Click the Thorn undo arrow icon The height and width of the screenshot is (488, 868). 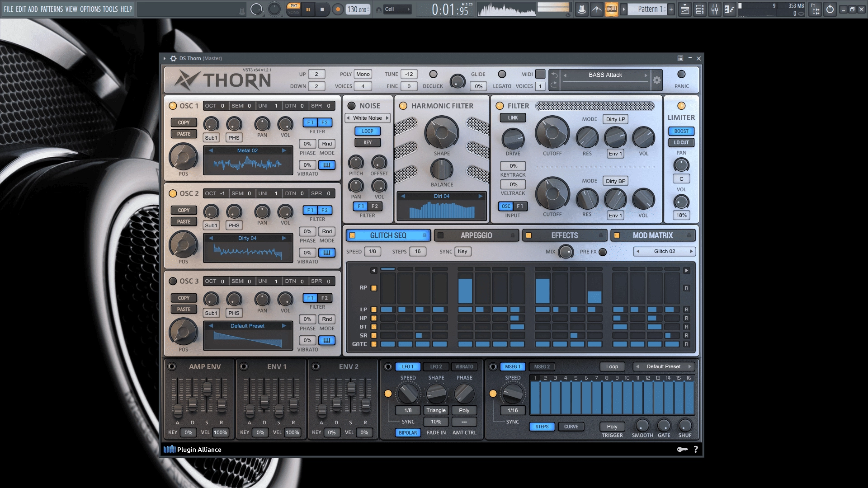554,75
